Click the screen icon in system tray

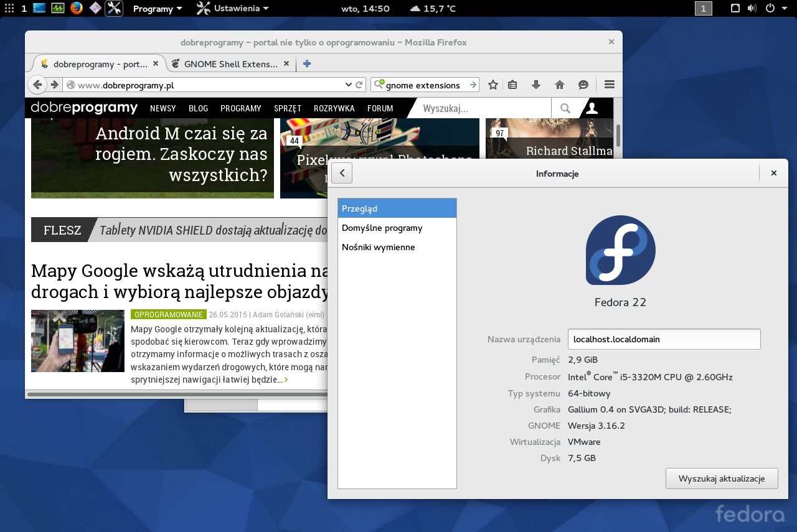735,8
